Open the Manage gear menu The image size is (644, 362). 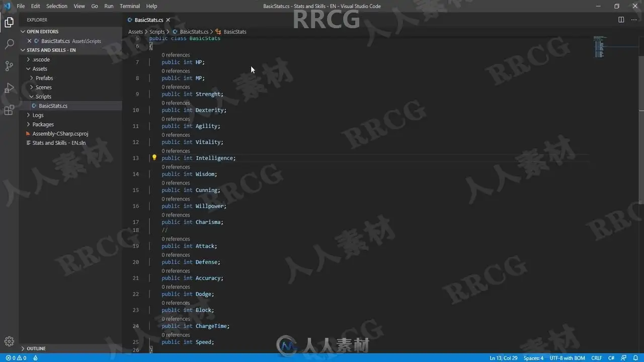pyautogui.click(x=9, y=341)
